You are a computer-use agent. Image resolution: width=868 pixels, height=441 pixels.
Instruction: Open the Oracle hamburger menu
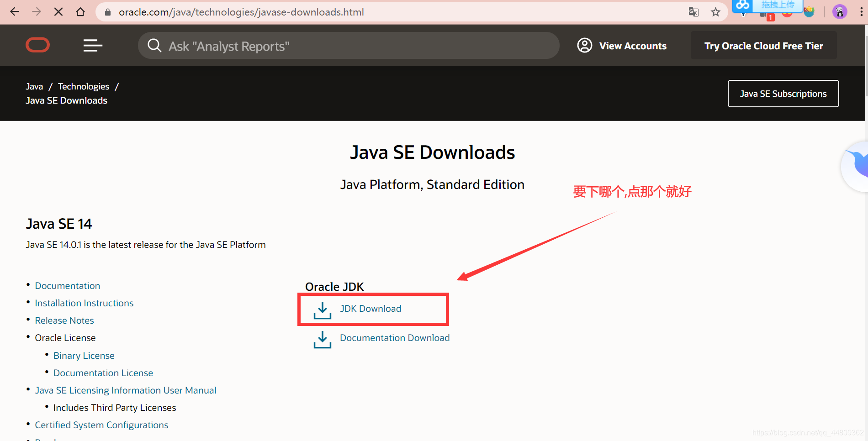point(93,45)
